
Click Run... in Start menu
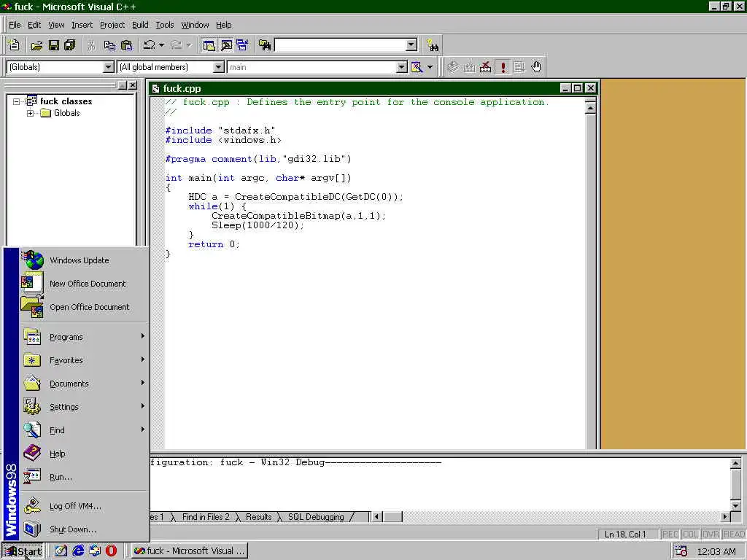pos(85,477)
